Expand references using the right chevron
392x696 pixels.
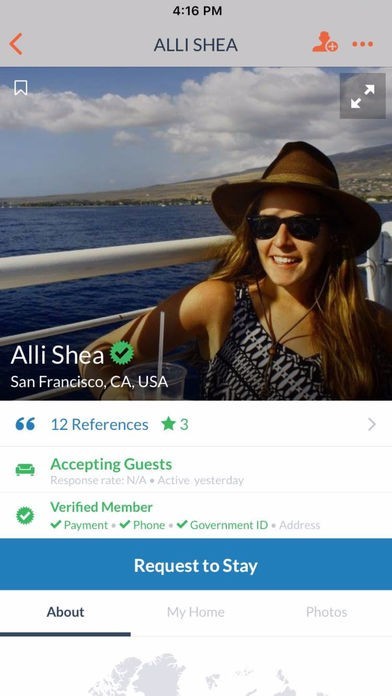[x=372, y=425]
